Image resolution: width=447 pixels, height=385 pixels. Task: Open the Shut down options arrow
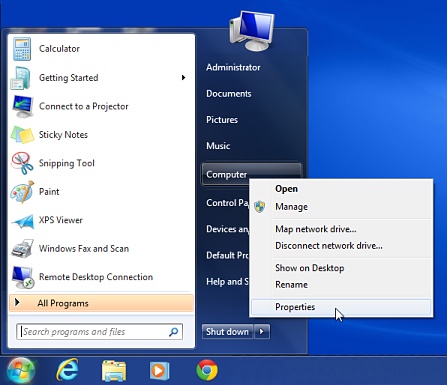click(x=262, y=332)
